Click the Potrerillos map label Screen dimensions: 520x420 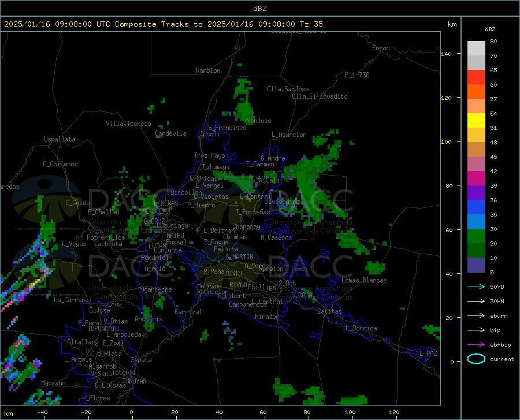(x=106, y=237)
